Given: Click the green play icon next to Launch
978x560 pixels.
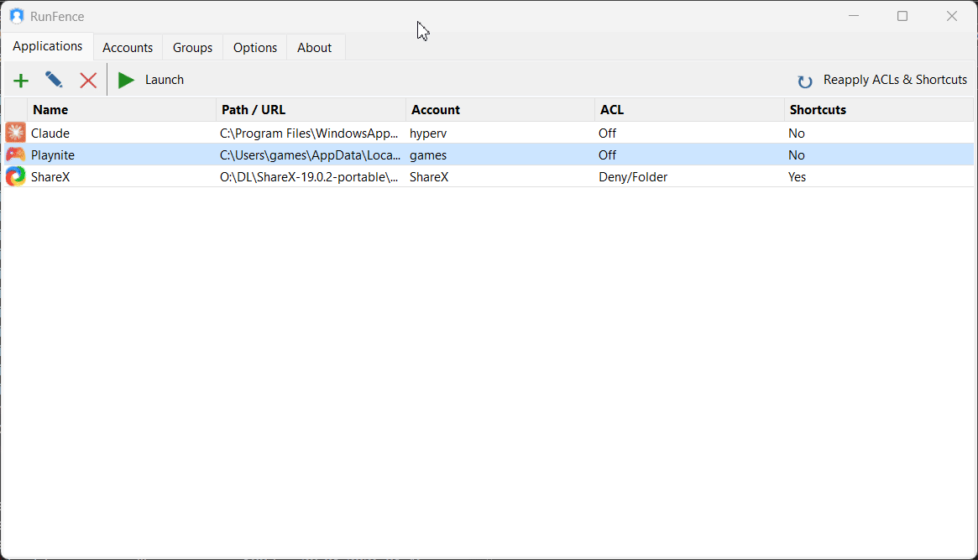Looking at the screenshot, I should (x=126, y=80).
